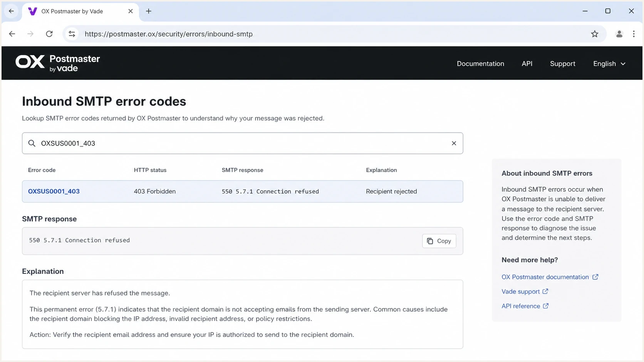Open the API reference link
This screenshot has height=362, width=644.
(x=521, y=306)
